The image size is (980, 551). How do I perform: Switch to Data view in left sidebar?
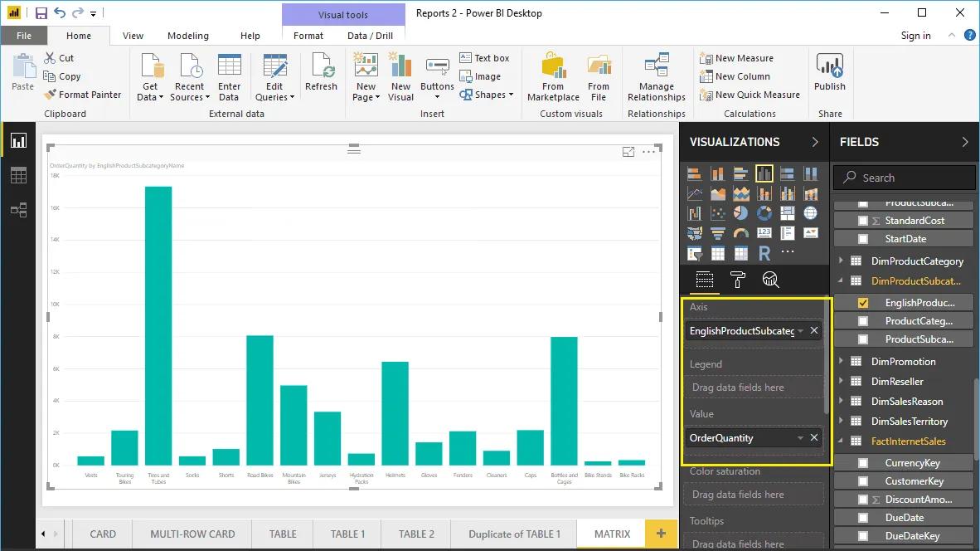click(x=18, y=175)
